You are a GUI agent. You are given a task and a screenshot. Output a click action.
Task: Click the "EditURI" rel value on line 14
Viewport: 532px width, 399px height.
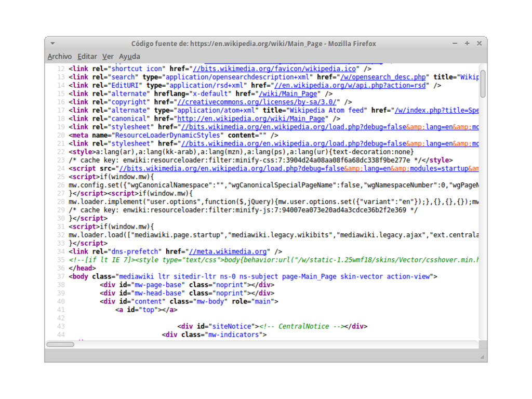[125, 86]
